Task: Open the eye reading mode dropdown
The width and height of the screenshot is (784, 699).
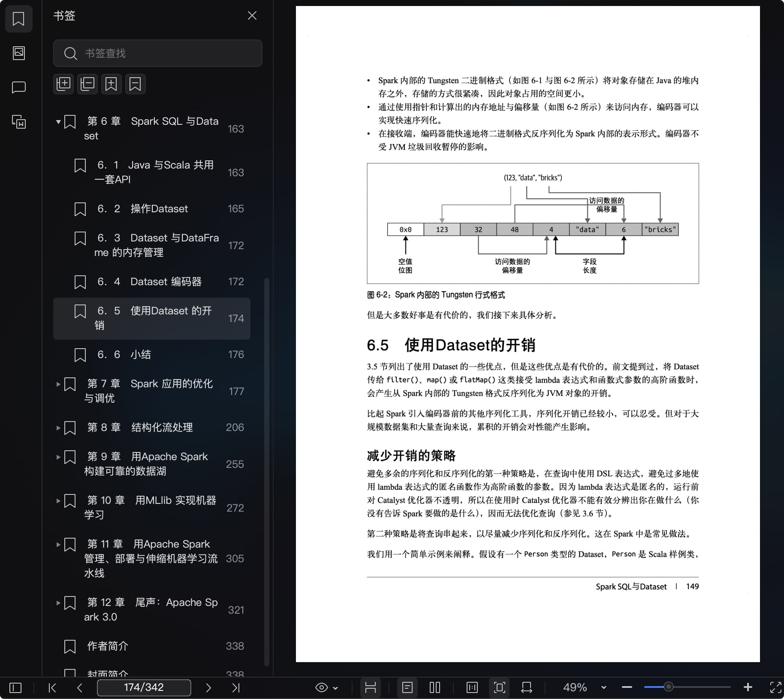Action: [327, 688]
